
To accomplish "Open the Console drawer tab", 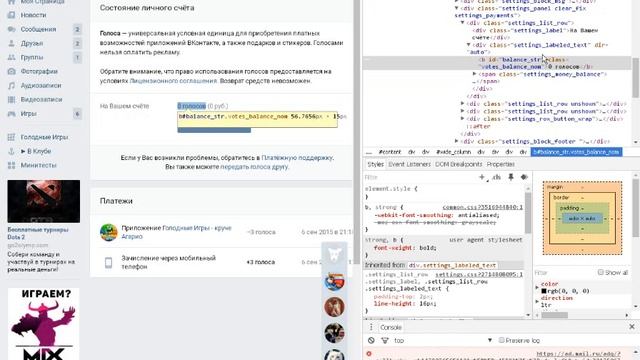I will [391, 327].
